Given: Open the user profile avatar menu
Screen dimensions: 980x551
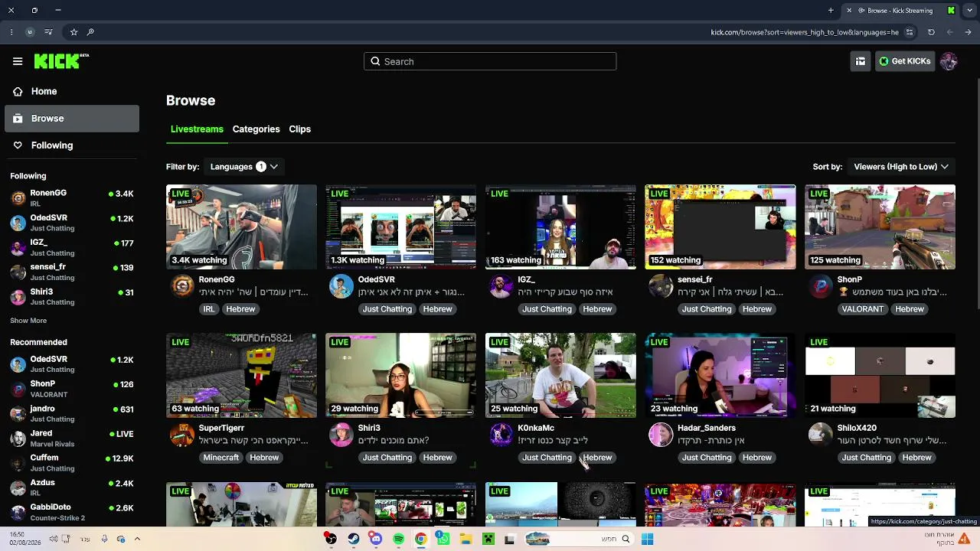Looking at the screenshot, I should [x=949, y=61].
